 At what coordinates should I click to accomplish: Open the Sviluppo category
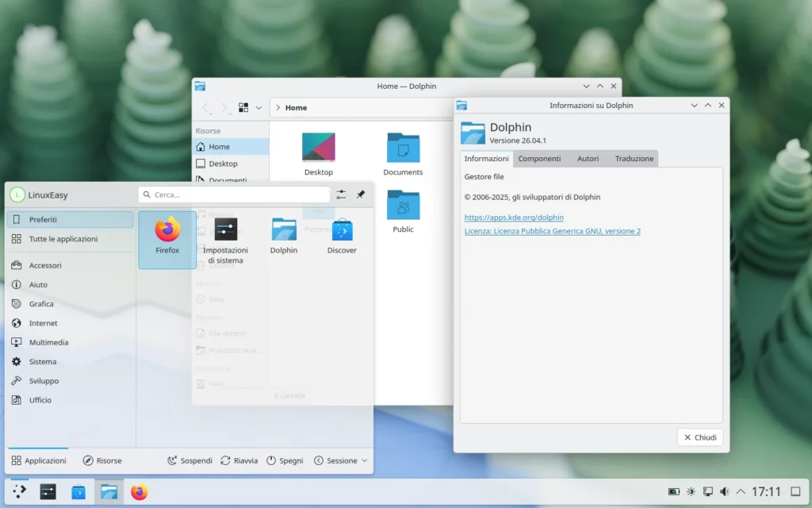(71, 380)
